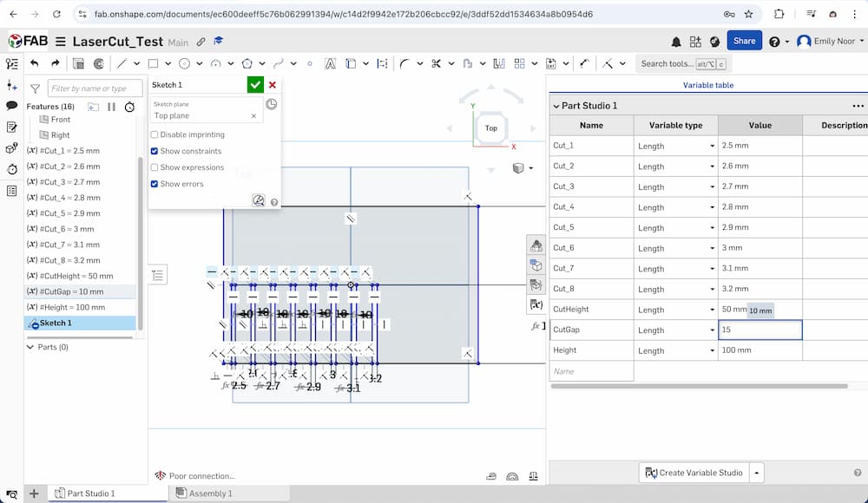Uncheck the Show errors checkbox
The image size is (868, 503).
(x=155, y=184)
